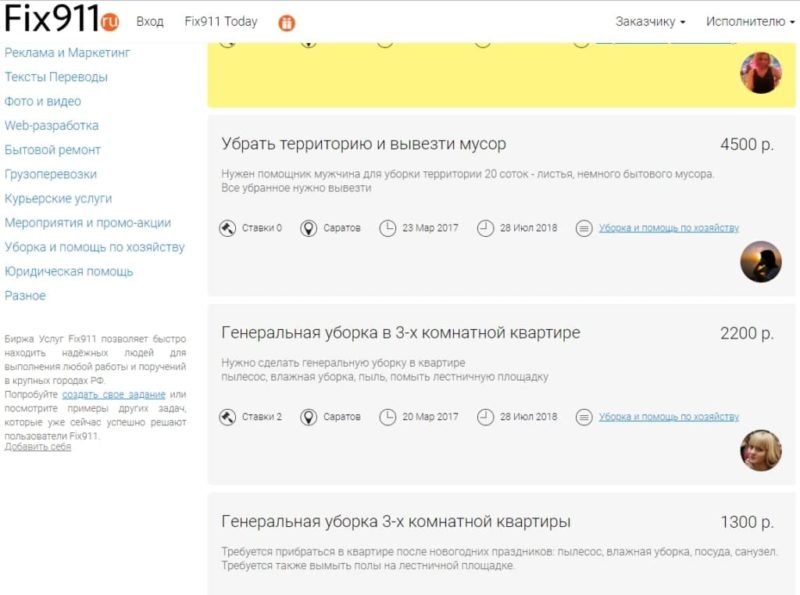800x595 pixels.
Task: Click the bids gavel icon for territory cleanup task
Action: click(x=228, y=228)
